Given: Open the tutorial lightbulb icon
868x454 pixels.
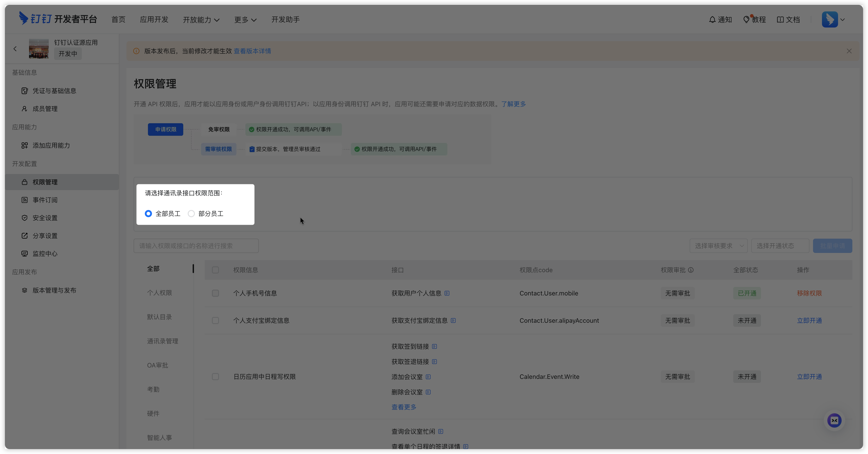Looking at the screenshot, I should (x=746, y=19).
